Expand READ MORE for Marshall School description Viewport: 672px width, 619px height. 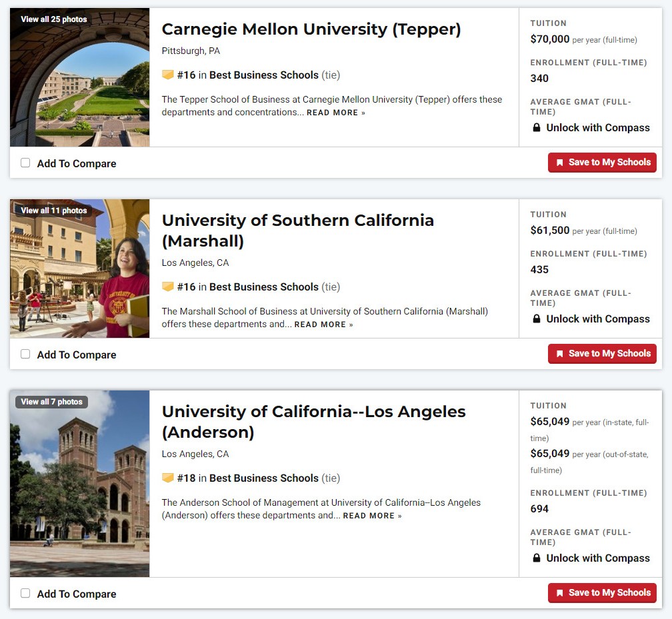(x=323, y=324)
